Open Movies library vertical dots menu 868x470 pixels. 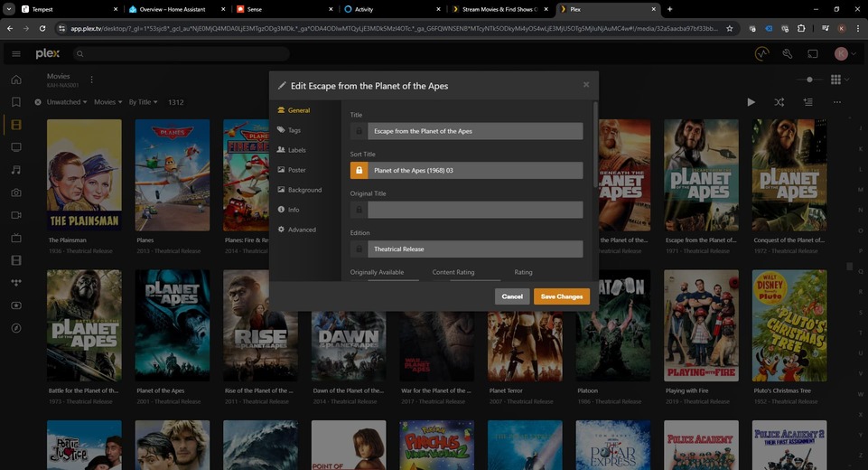pyautogui.click(x=91, y=80)
